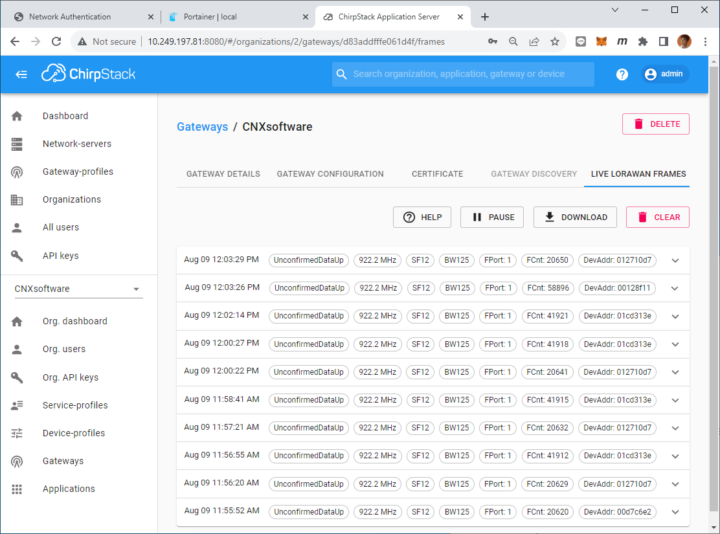
Task: Open the help question mark icon in the header
Action: coord(622,74)
